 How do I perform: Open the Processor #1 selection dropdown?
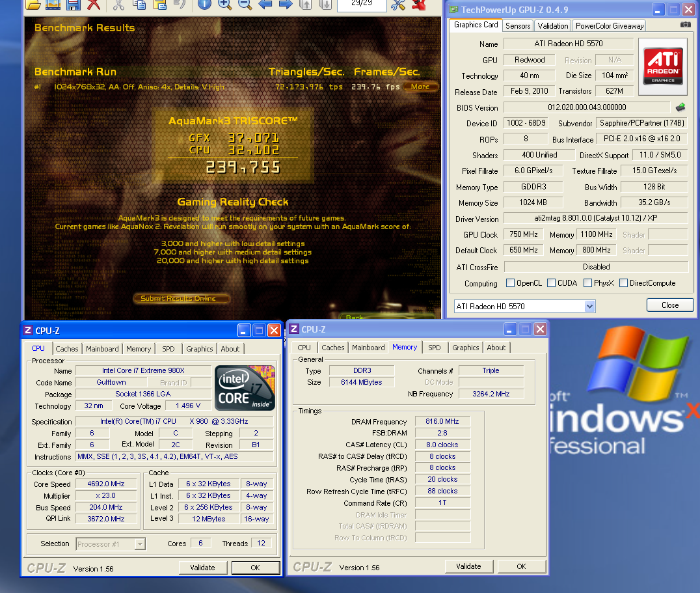pyautogui.click(x=140, y=544)
